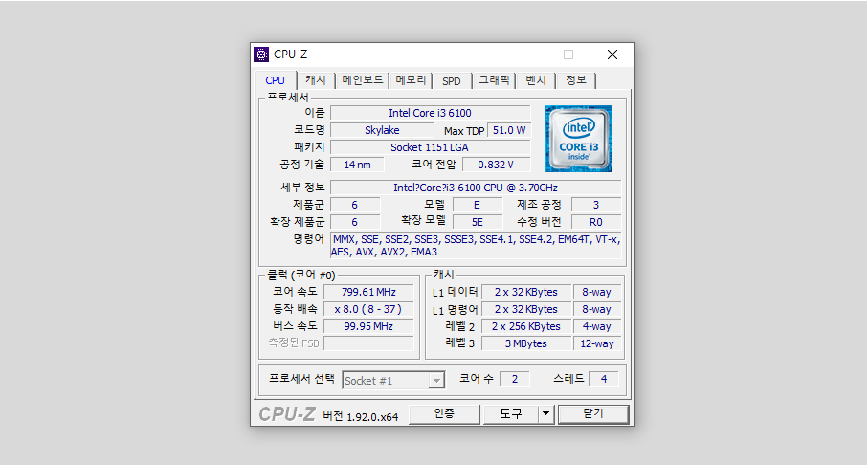868x465 pixels.
Task: Click the 코어 수 value 2
Action: [x=515, y=379]
